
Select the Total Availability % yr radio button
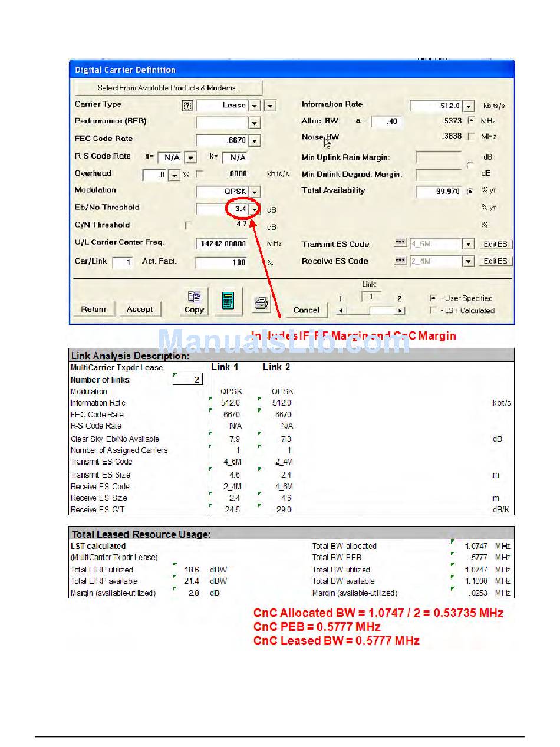pos(470,192)
